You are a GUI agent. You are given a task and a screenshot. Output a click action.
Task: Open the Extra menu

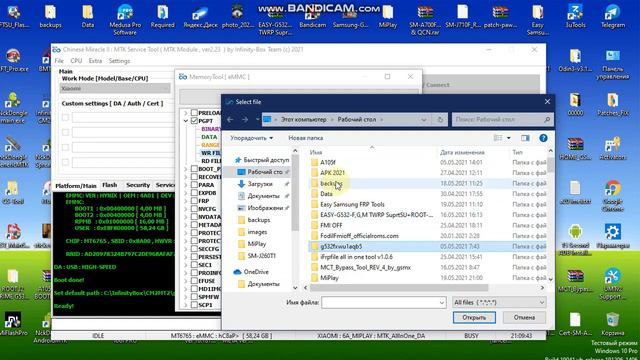[x=95, y=61]
